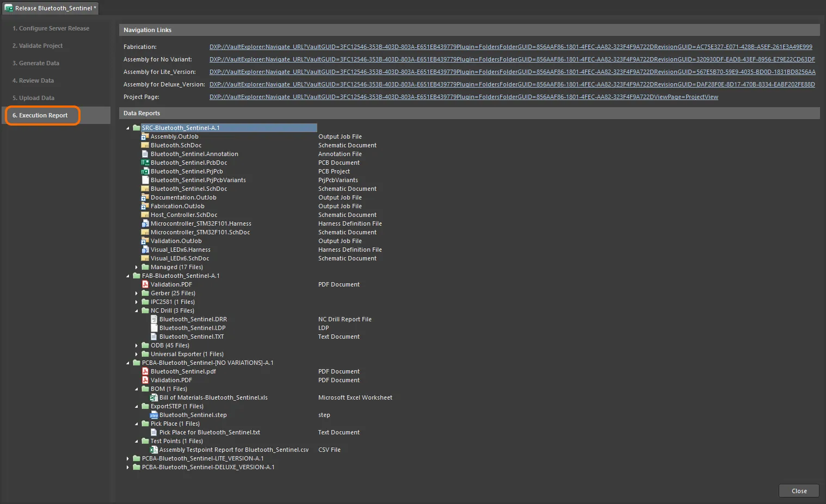Go to step 2. Validate Project
The width and height of the screenshot is (826, 504).
click(x=38, y=46)
